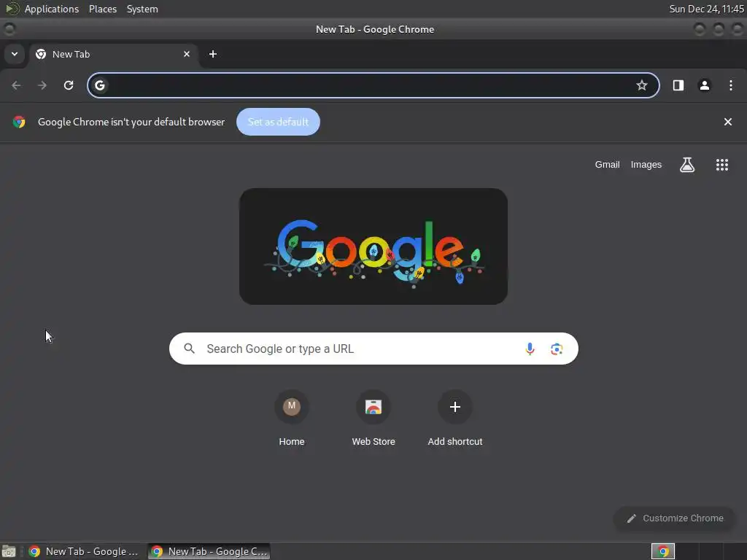The image size is (747, 560).
Task: Dismiss the default browser infobar
Action: click(x=727, y=122)
